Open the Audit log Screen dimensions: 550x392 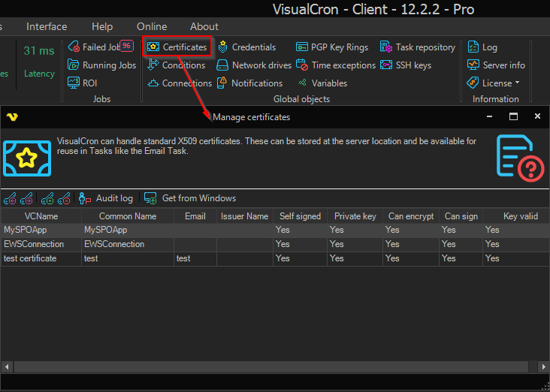click(106, 198)
